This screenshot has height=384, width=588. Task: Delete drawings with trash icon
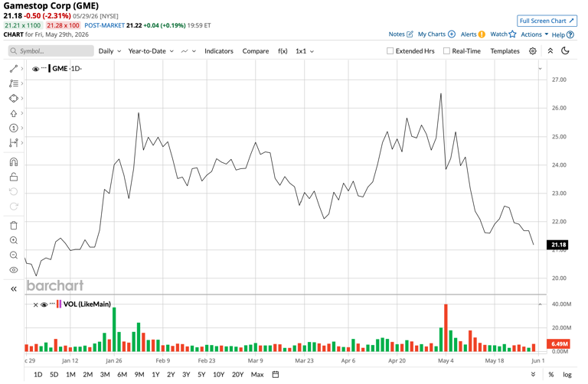(x=14, y=225)
